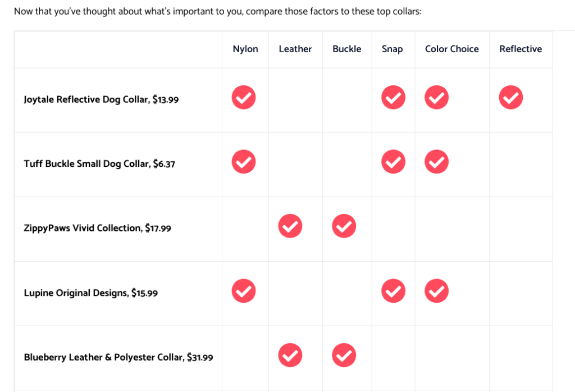Click the Nylon column header
This screenshot has width=575, height=392.
tap(245, 49)
